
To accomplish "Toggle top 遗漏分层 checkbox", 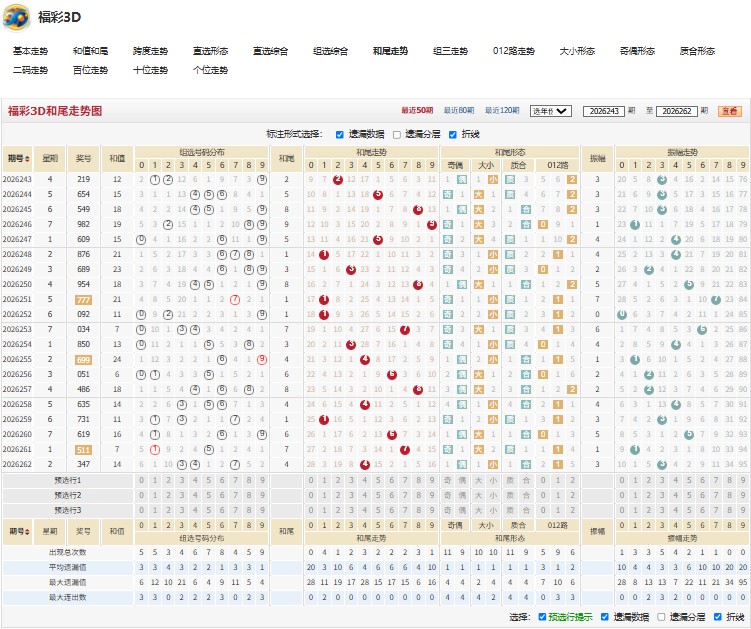I will coord(397,135).
